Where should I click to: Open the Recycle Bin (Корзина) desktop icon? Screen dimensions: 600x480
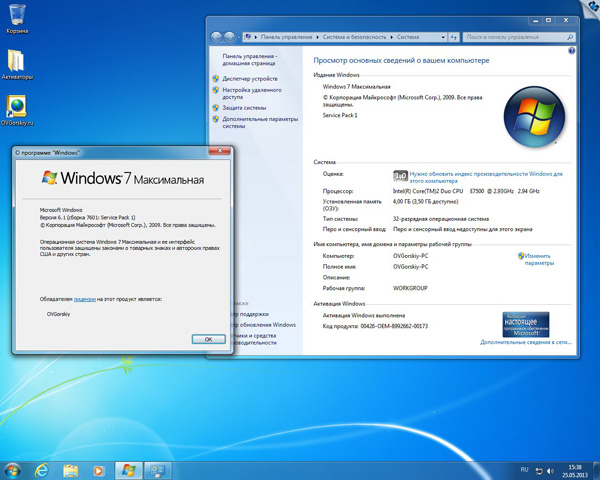17,18
